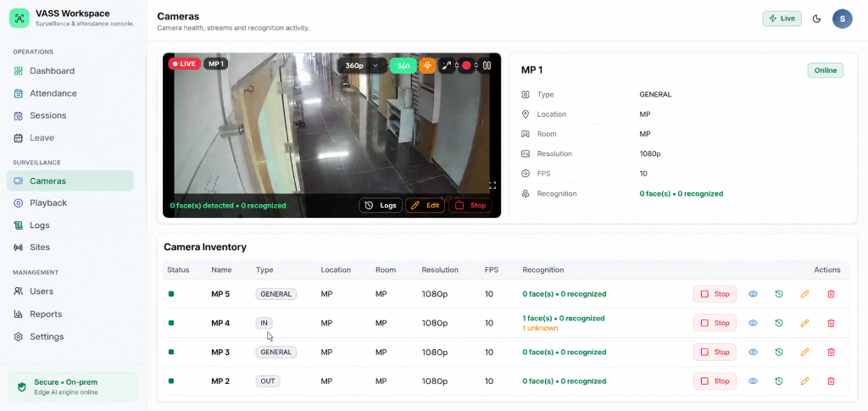View the MP 4 camera with eye icon

coord(753,323)
